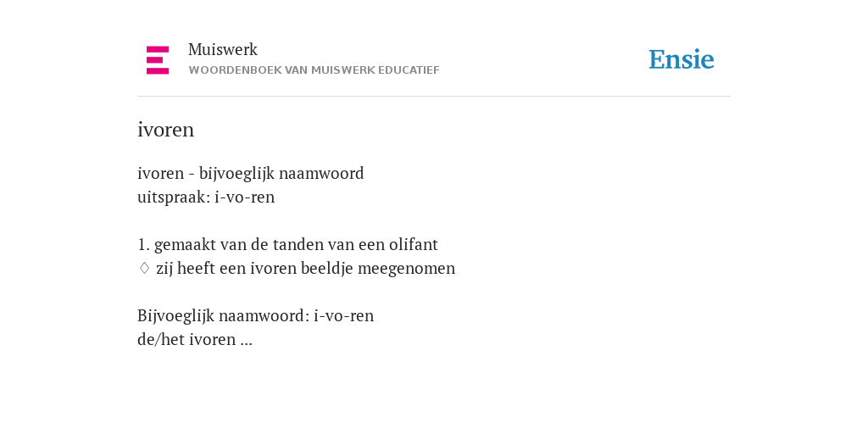Click the ivoren heading
Image resolution: width=868 pixels, height=434 pixels.
tap(165, 130)
